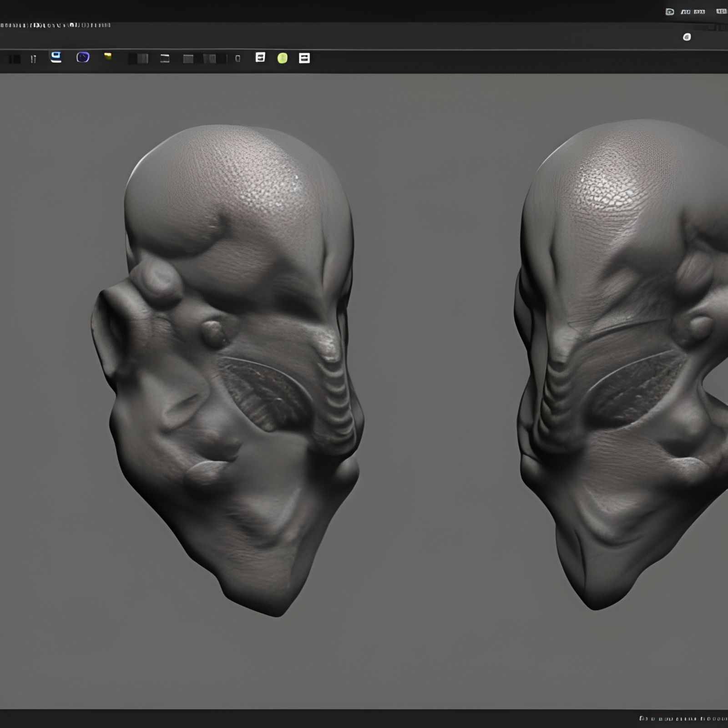Open the menu text at the top-left
The image size is (728, 728).
click(x=55, y=25)
